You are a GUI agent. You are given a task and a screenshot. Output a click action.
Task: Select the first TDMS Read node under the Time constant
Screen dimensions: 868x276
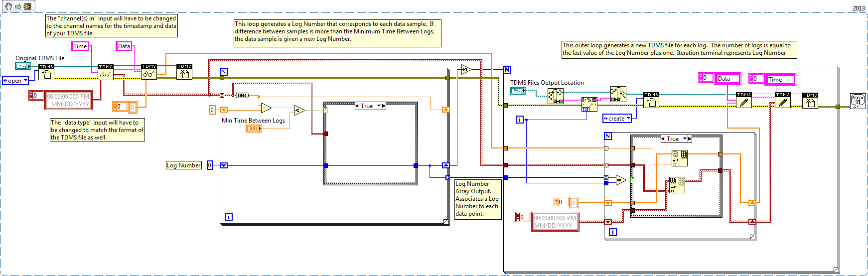(x=106, y=72)
